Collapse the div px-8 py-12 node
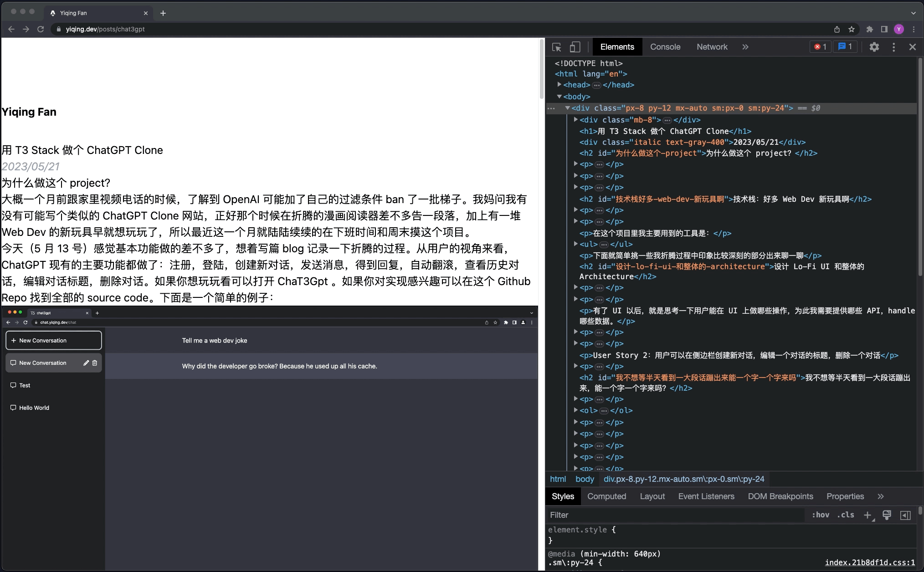The height and width of the screenshot is (572, 924). (x=568, y=108)
